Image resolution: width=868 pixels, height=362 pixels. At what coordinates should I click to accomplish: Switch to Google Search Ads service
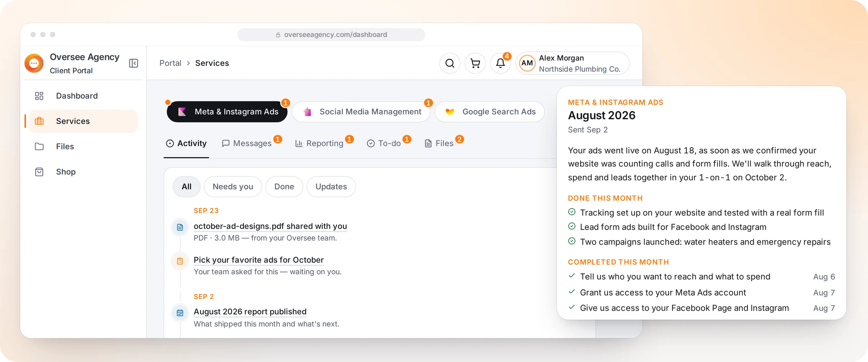point(490,112)
